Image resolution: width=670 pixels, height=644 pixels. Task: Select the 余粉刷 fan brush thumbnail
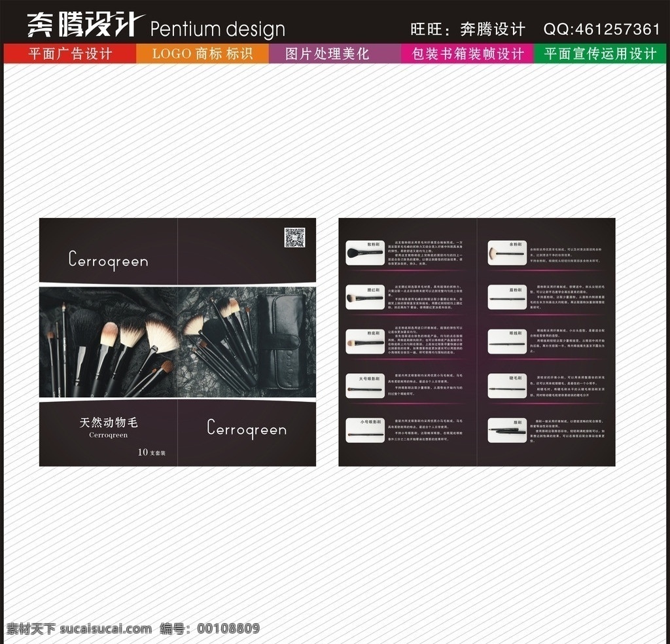(x=507, y=253)
